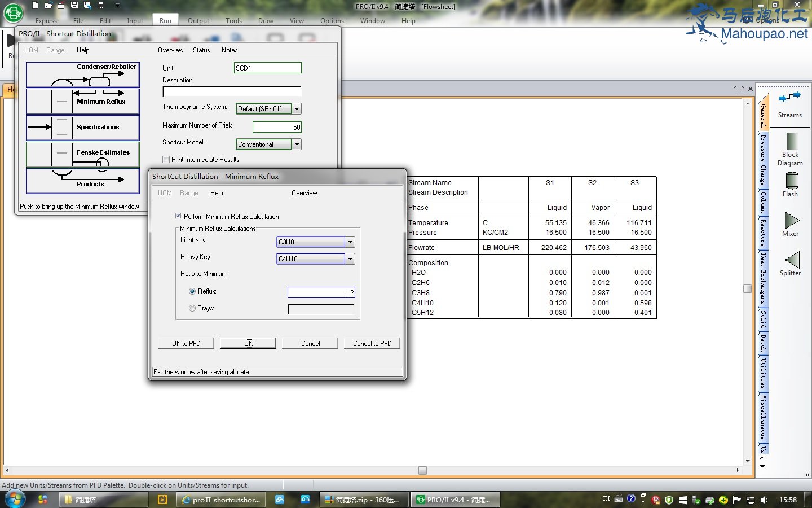Image resolution: width=812 pixels, height=508 pixels.
Task: Click the Save floppy icon in quick access toolbar
Action: coord(74,6)
